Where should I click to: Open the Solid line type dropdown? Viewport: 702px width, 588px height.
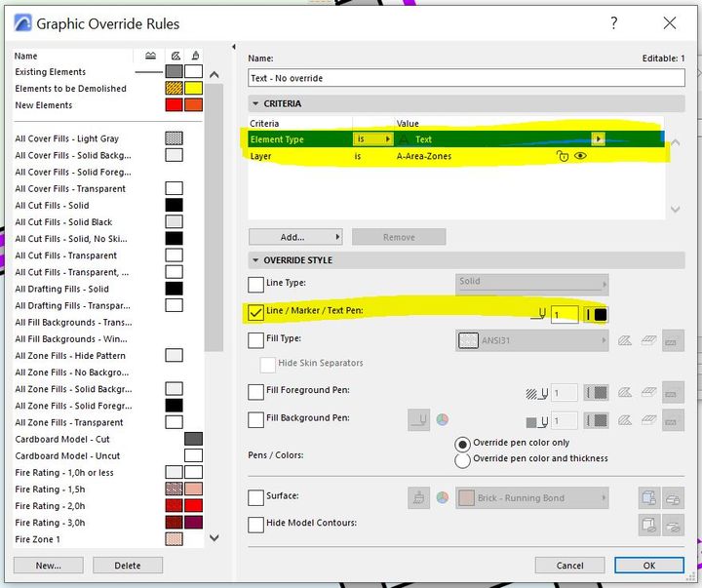(x=532, y=285)
